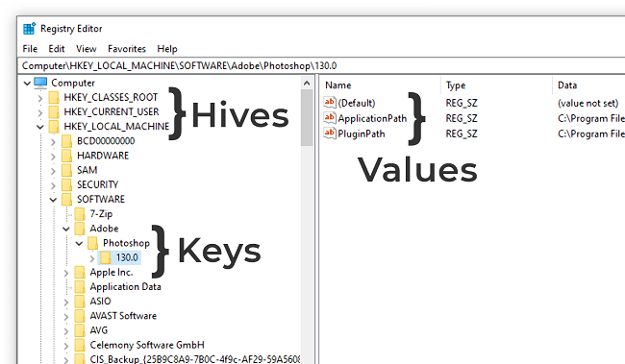This screenshot has height=364, width=625.
Task: Click the HKEY_LOCAL_MACHINE folder icon
Action: [54, 127]
